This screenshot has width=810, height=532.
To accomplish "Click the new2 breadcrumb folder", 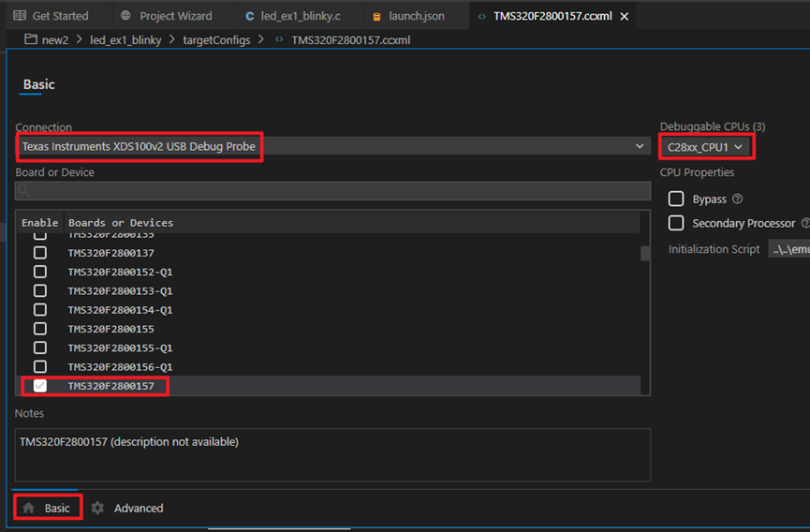I will click(x=55, y=39).
